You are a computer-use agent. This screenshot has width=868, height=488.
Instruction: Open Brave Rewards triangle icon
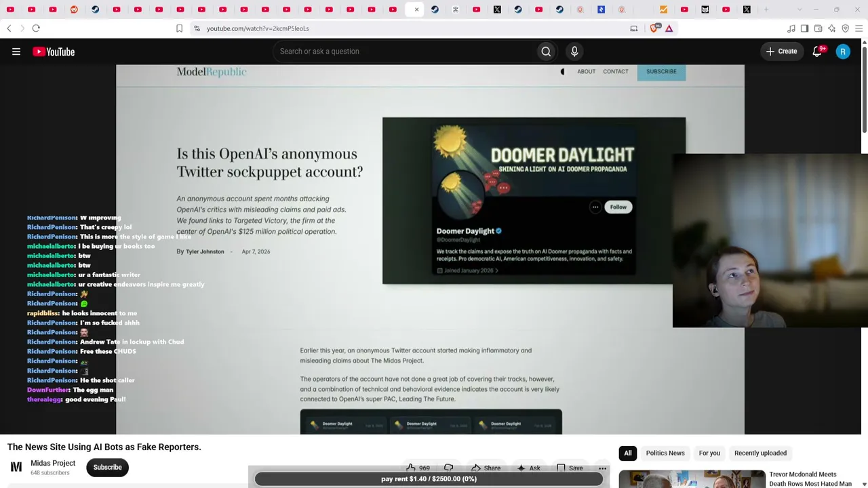[669, 28]
